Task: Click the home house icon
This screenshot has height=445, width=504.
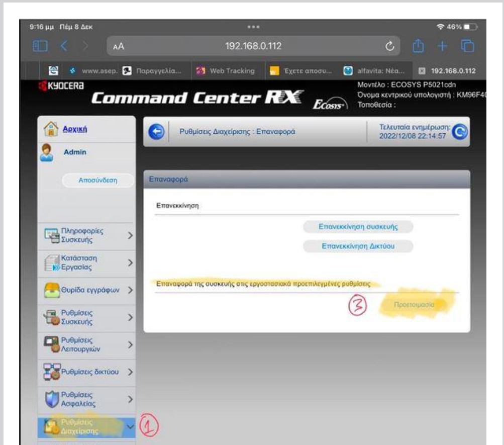Action: 51,129
